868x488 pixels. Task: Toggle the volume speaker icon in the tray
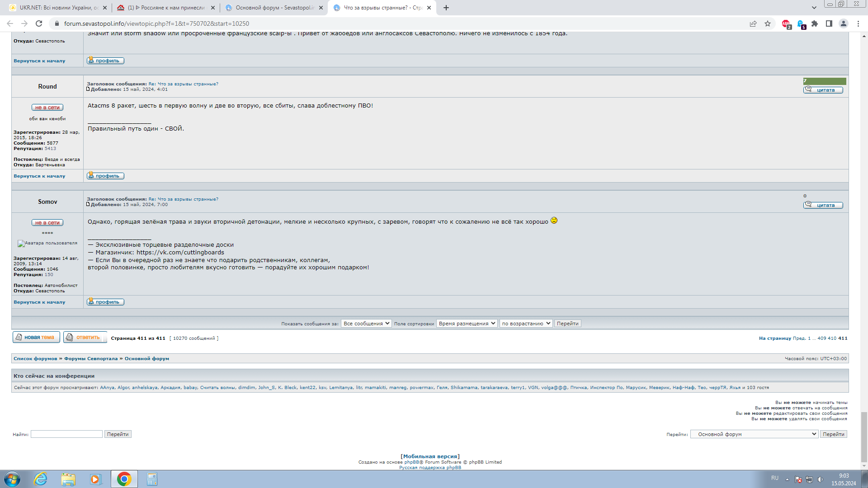821,479
